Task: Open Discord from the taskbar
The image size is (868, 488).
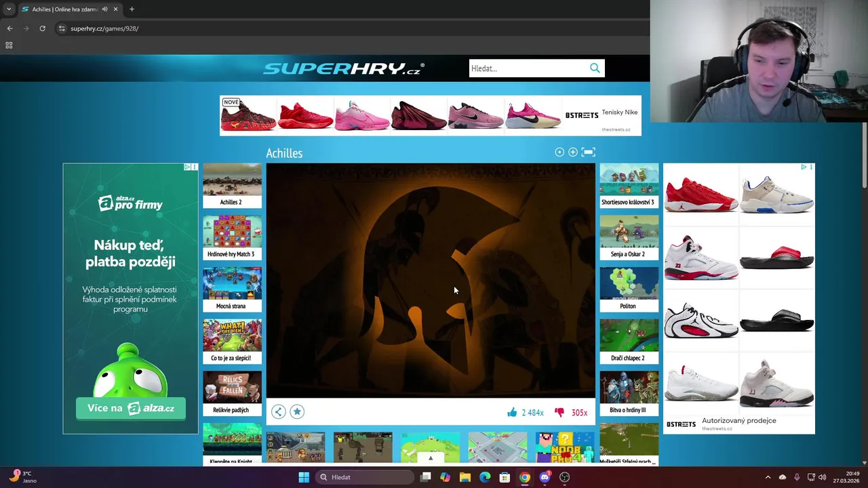Action: coord(545,477)
